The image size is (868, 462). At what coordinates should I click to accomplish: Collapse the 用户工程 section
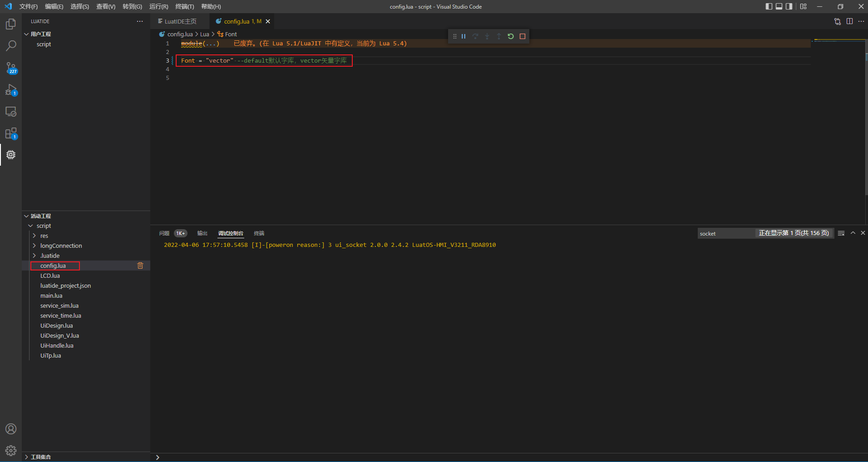click(26, 34)
